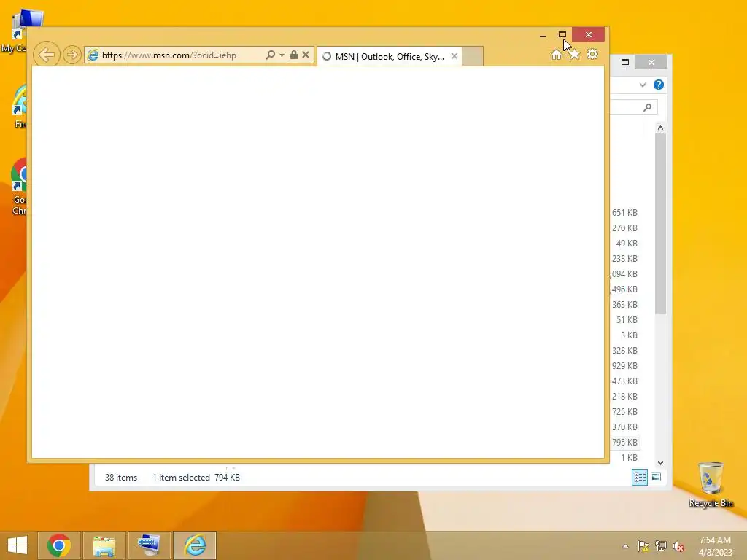Expand the File Explorer ribbon chevron
This screenshot has height=560, width=747.
(642, 85)
